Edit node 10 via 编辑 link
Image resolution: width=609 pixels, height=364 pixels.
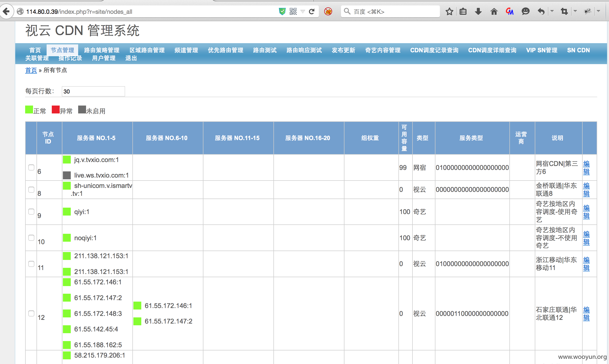point(586,238)
